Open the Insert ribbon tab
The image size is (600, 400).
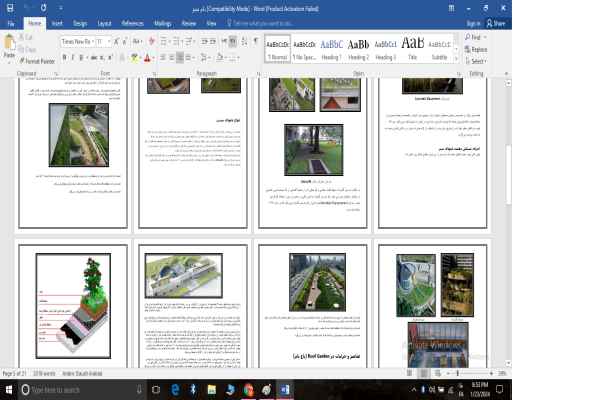point(57,21)
